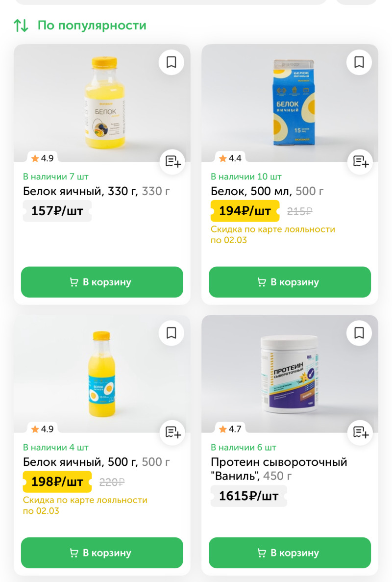Image resolution: width=392 pixels, height=582 pixels.
Task: Click the 4.4 star rating badge
Action: [230, 158]
